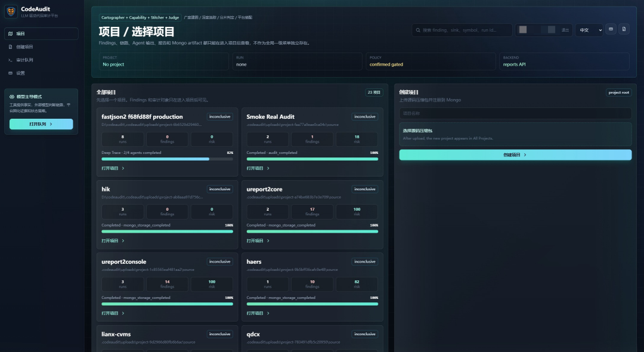Expand the hik project via 打开项目 chevron

[x=123, y=240]
